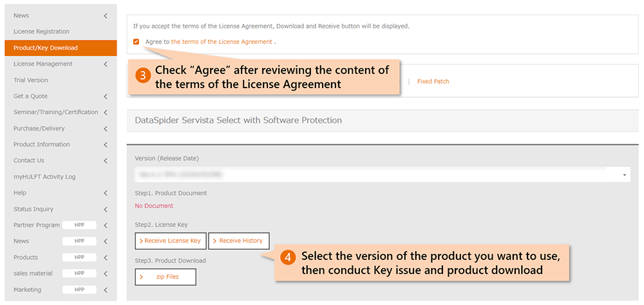Expand Seminar/Training/Certification submenu arrow
Image resolution: width=644 pixels, height=305 pixels.
coord(106,113)
